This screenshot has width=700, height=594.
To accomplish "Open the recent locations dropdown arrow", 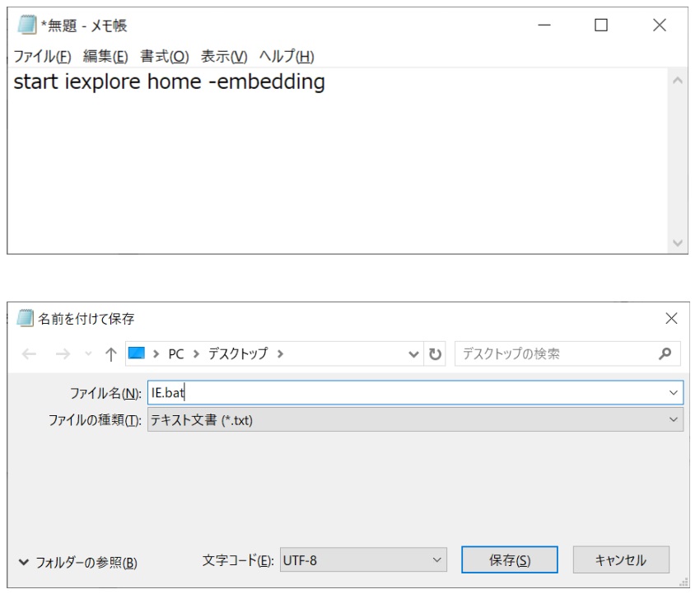I will pos(88,354).
